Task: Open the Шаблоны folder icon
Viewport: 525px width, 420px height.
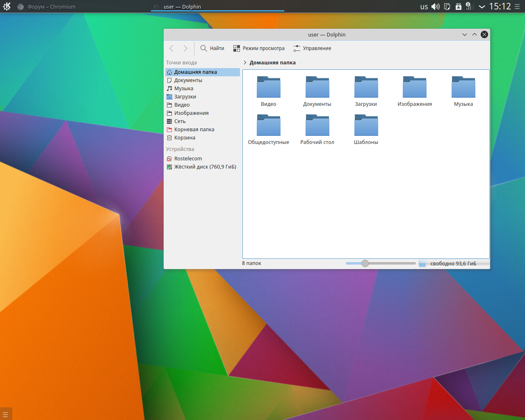Action: click(366, 125)
